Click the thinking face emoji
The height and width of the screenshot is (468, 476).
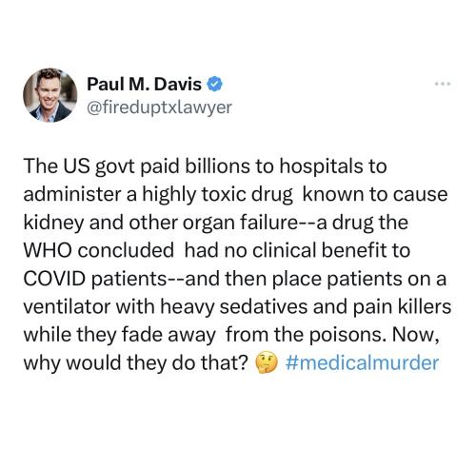point(267,363)
